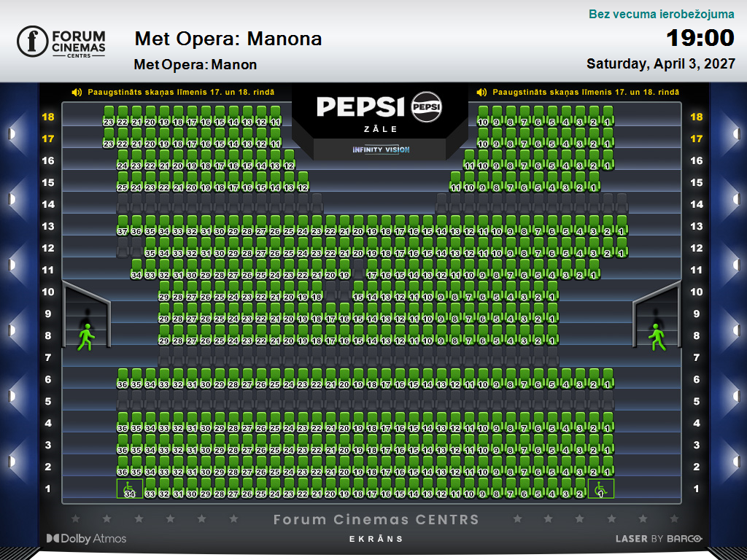747x560 pixels.
Task: Click the Infinity Vision label
Action: point(381,149)
